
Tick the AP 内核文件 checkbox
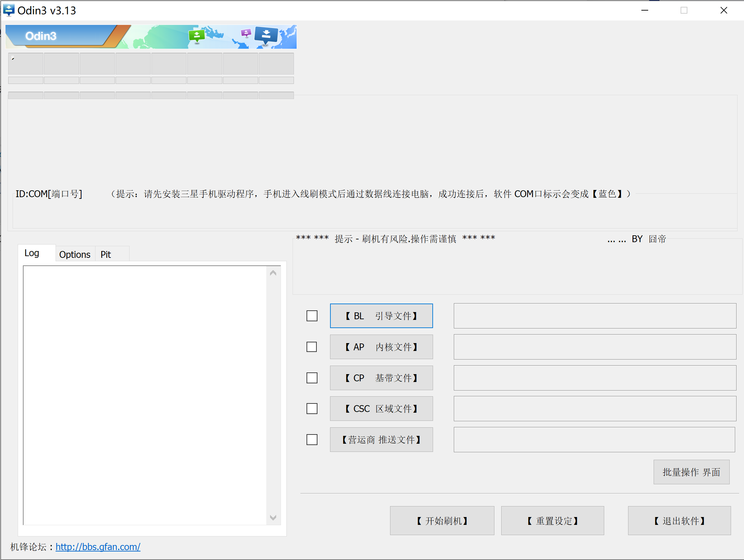[x=312, y=347]
